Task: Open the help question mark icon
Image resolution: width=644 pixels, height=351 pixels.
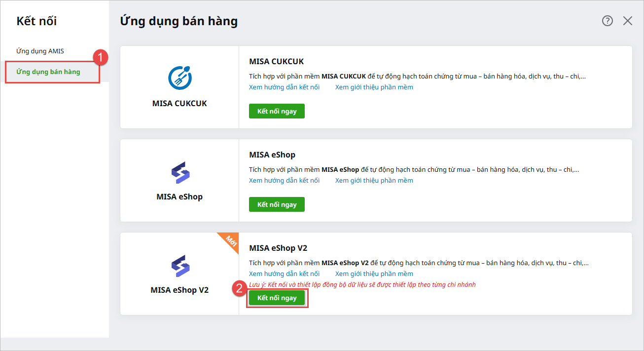Action: click(x=608, y=21)
